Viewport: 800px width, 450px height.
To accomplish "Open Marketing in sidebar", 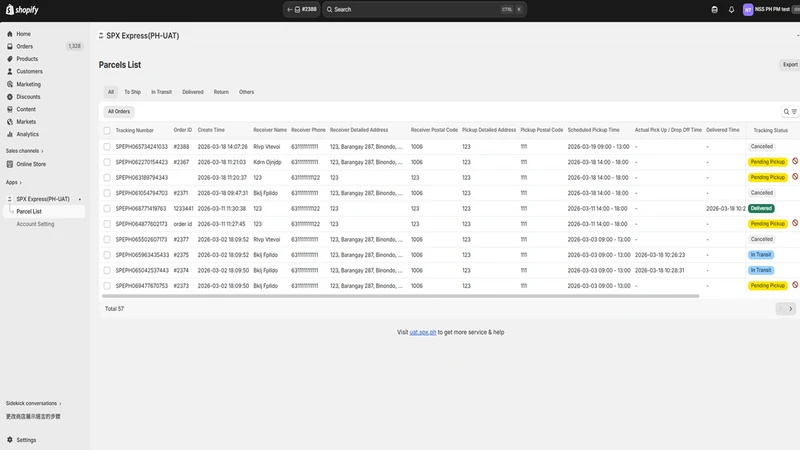I will pyautogui.click(x=28, y=84).
